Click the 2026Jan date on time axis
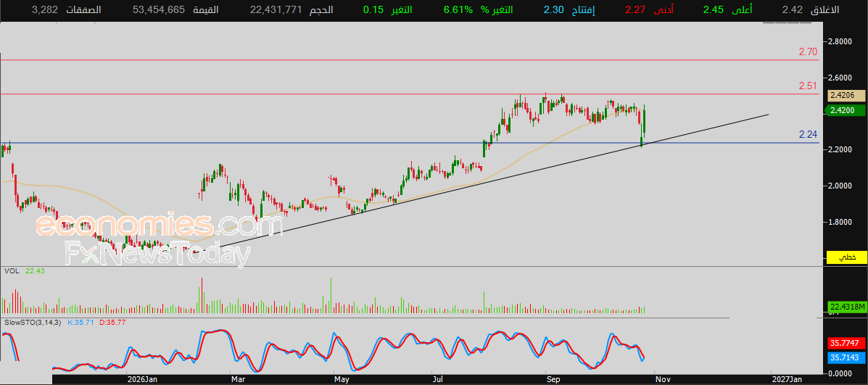This screenshot has height=385, width=868. coord(143,379)
